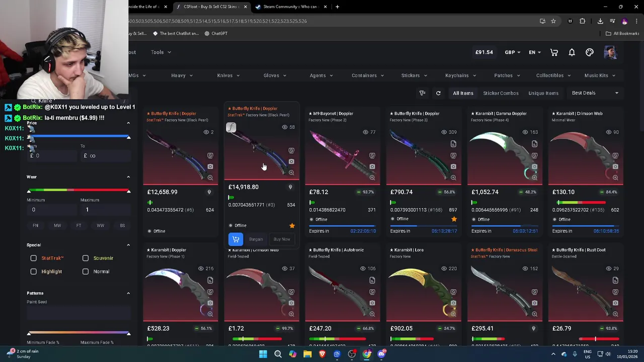Open EN language dropdown

(x=535, y=52)
